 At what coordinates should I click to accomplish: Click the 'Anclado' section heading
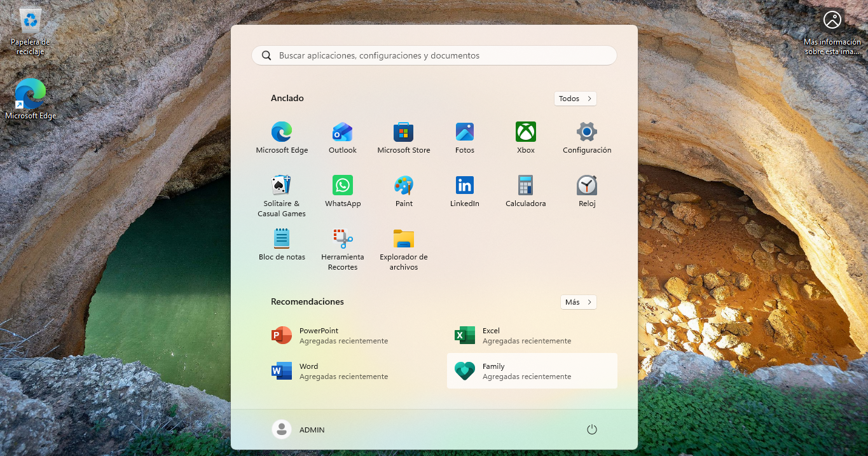tap(287, 98)
